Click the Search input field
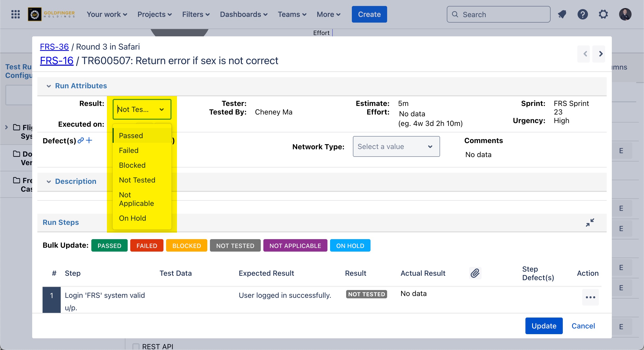The height and width of the screenshot is (350, 644). click(x=498, y=15)
